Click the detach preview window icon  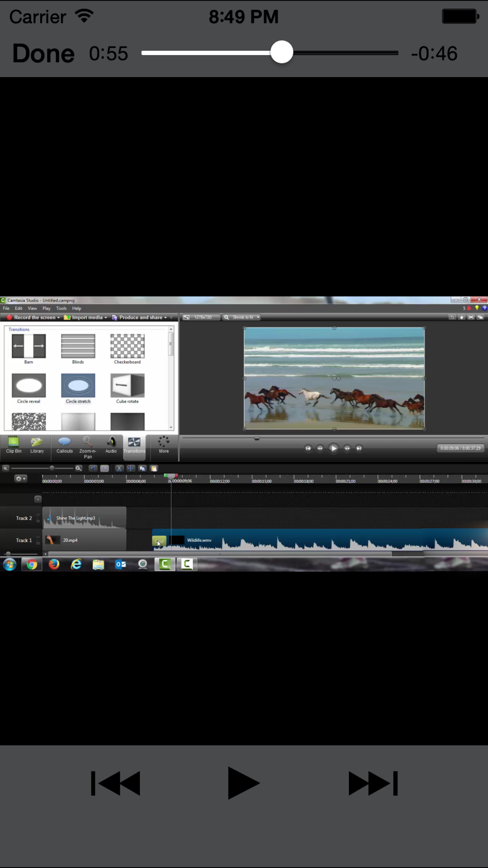pyautogui.click(x=480, y=317)
